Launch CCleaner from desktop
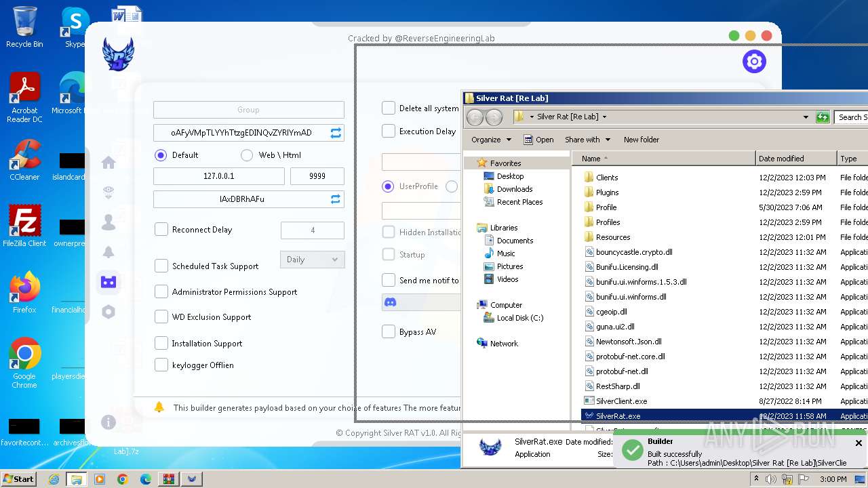Viewport: 868px width, 488px height. [x=24, y=160]
